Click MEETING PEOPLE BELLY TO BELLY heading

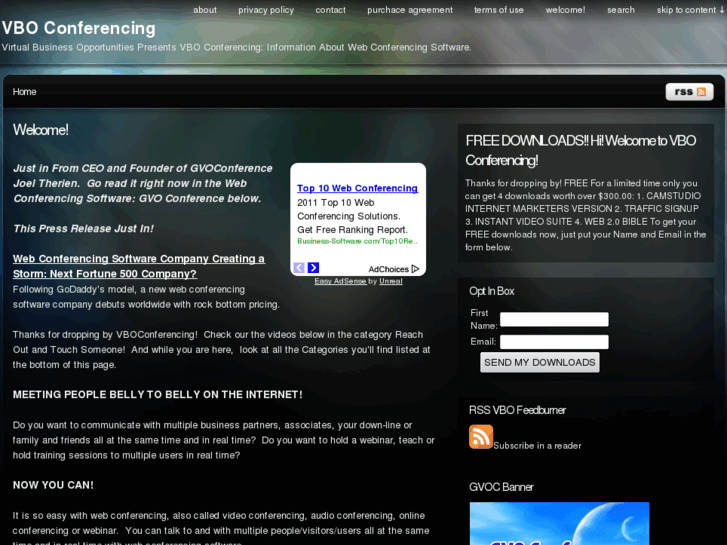pyautogui.click(x=158, y=395)
